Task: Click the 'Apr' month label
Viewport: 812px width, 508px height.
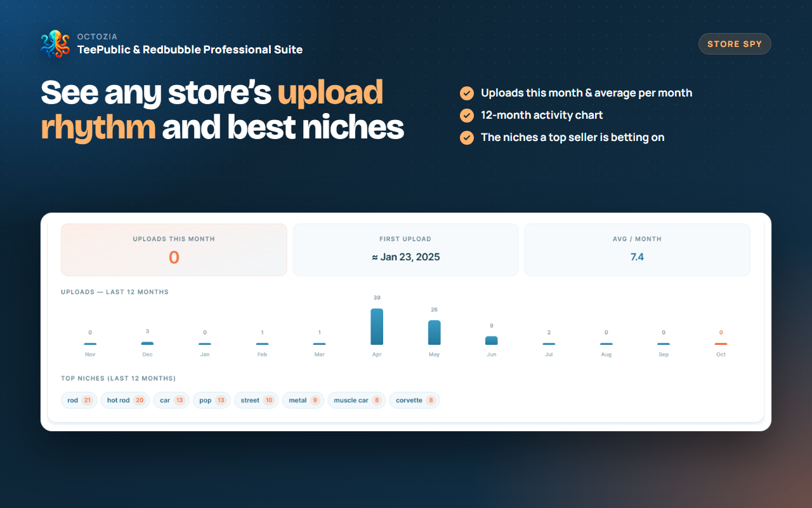Action: (x=377, y=354)
